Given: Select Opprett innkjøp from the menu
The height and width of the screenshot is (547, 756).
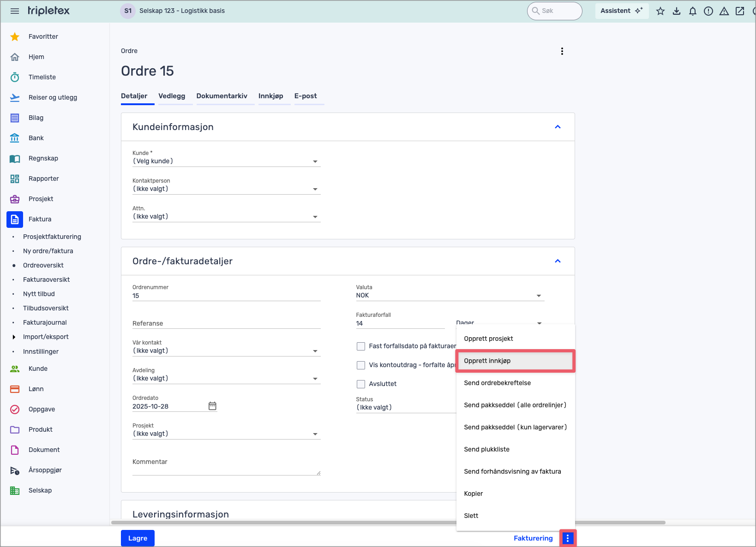Looking at the screenshot, I should point(515,361).
